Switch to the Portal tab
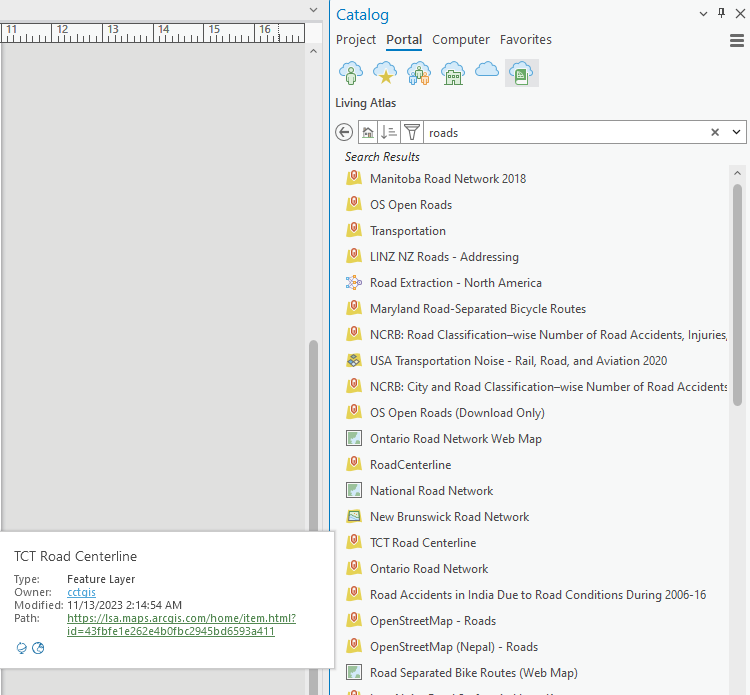The height and width of the screenshot is (695, 750). 404,40
